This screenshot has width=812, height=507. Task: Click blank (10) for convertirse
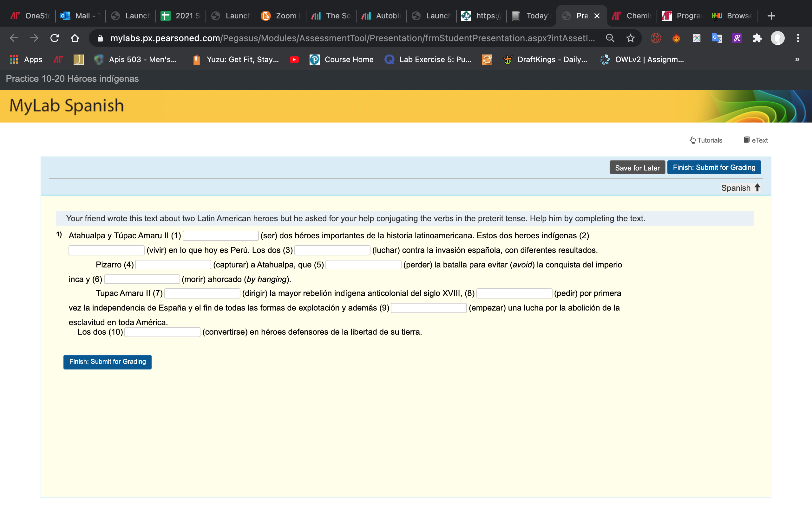point(162,332)
